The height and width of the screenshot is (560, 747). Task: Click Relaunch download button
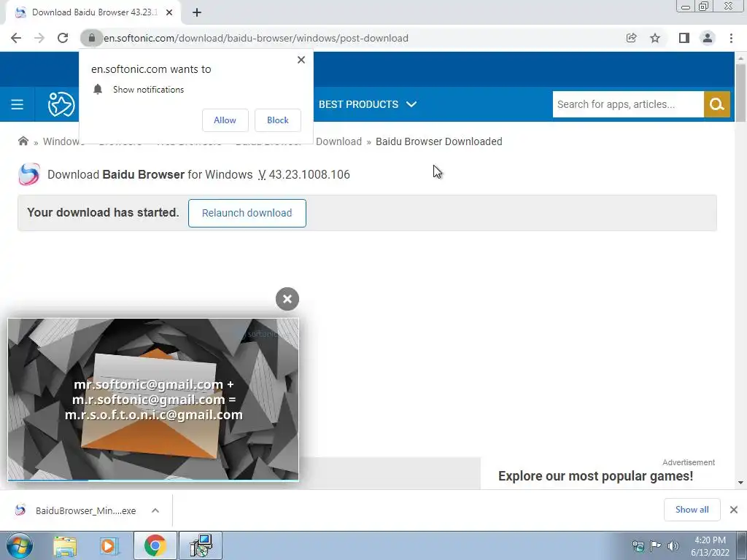click(247, 213)
